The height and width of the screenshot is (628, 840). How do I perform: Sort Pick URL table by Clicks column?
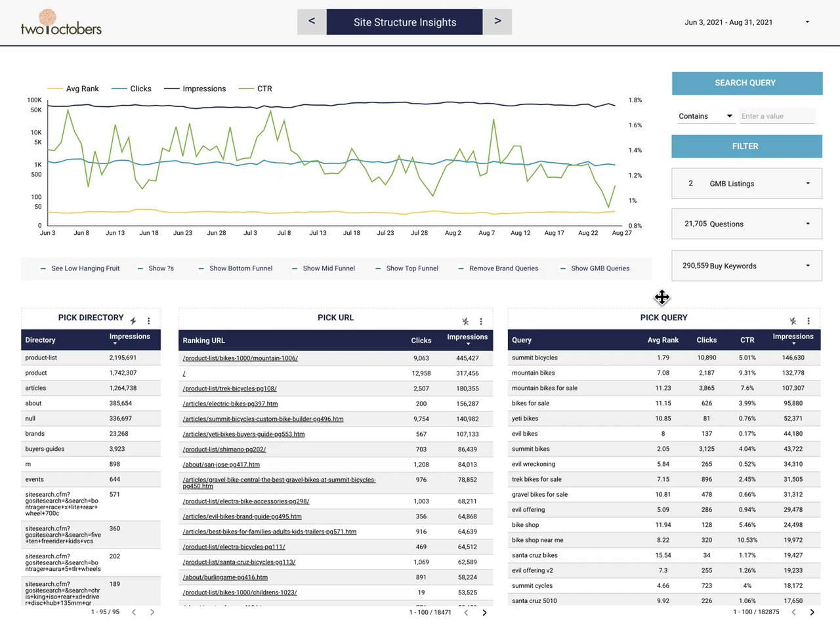click(421, 341)
